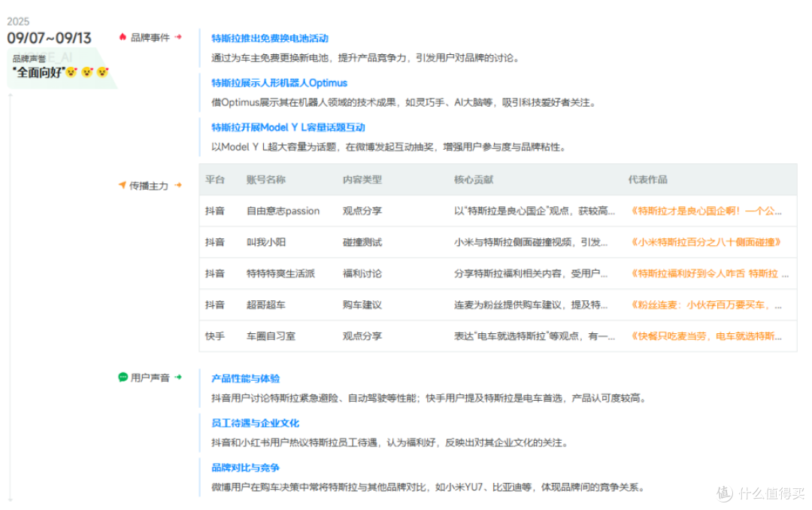Click the 09/07~09/13 date range

[49, 38]
